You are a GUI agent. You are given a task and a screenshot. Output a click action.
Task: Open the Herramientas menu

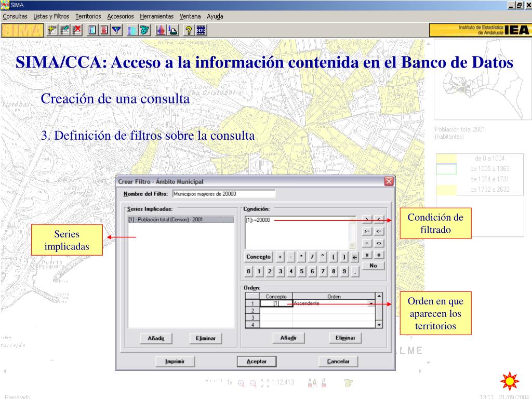click(157, 16)
